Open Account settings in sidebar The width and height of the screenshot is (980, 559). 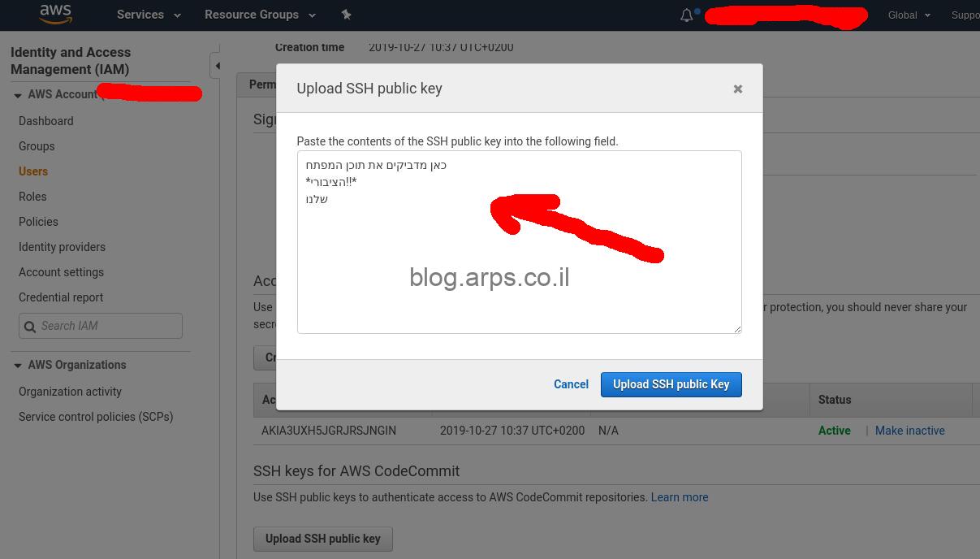pos(61,272)
